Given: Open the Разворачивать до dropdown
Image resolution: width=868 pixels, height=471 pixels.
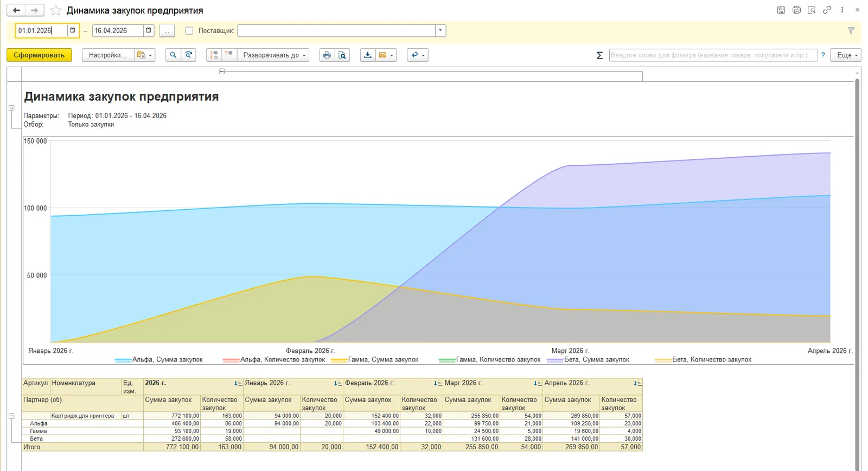Looking at the screenshot, I should click(x=275, y=55).
